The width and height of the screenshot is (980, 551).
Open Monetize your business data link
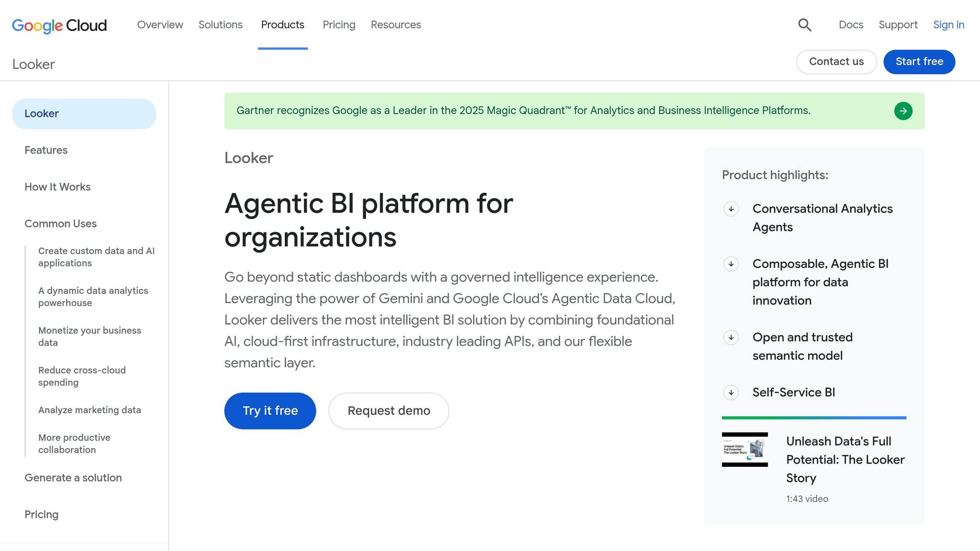[x=89, y=336]
